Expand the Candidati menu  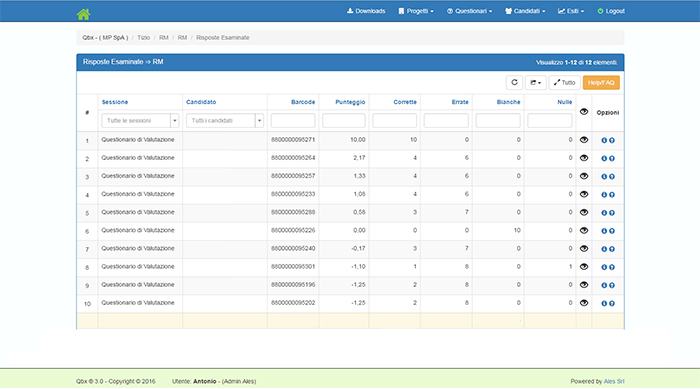point(525,11)
